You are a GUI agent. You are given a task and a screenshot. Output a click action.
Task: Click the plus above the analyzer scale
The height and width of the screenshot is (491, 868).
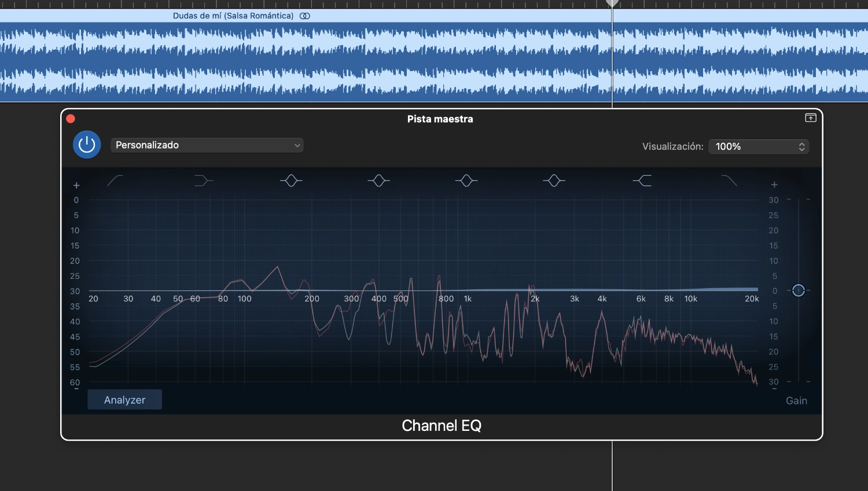tap(76, 186)
